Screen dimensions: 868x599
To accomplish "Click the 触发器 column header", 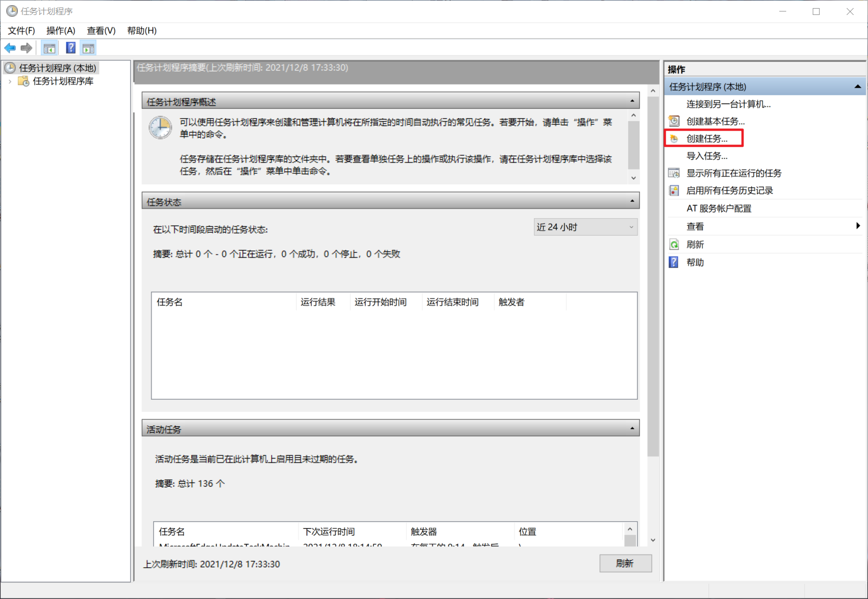I will pos(460,532).
